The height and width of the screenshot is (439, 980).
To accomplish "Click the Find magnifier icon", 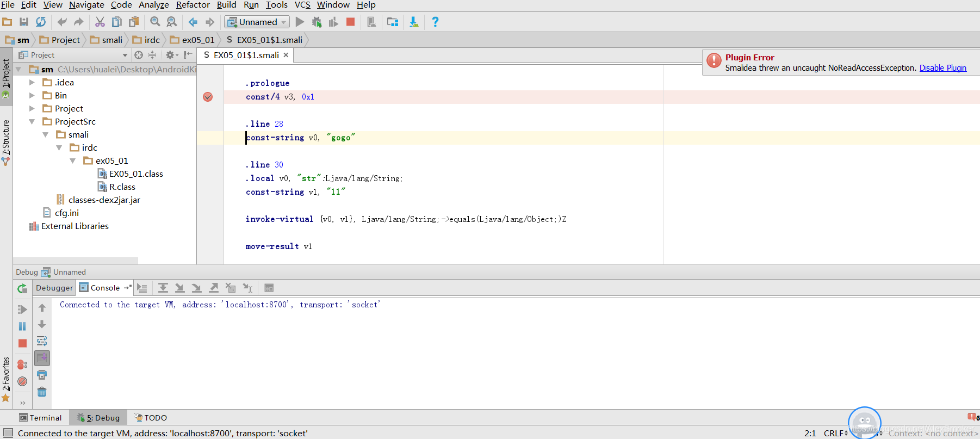I will (x=155, y=22).
